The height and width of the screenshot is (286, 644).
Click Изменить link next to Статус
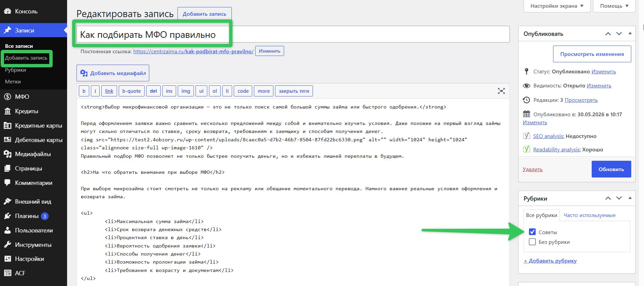pyautogui.click(x=603, y=71)
